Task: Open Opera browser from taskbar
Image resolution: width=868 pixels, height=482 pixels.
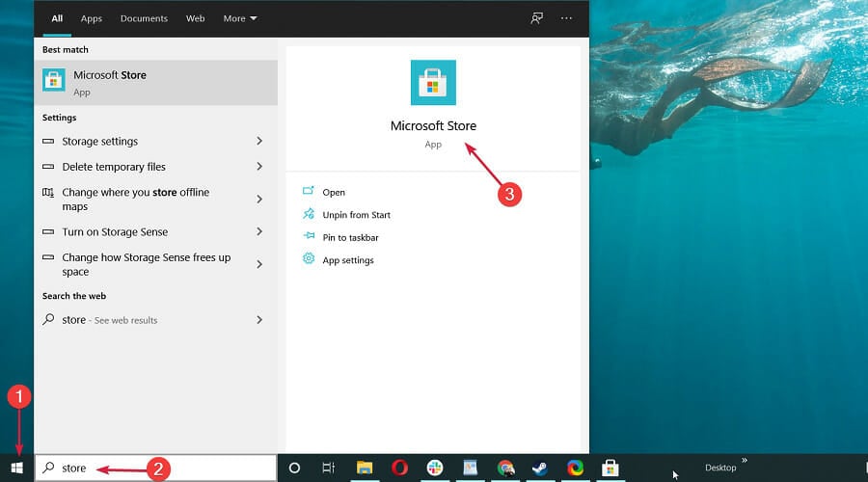Action: pyautogui.click(x=399, y=468)
